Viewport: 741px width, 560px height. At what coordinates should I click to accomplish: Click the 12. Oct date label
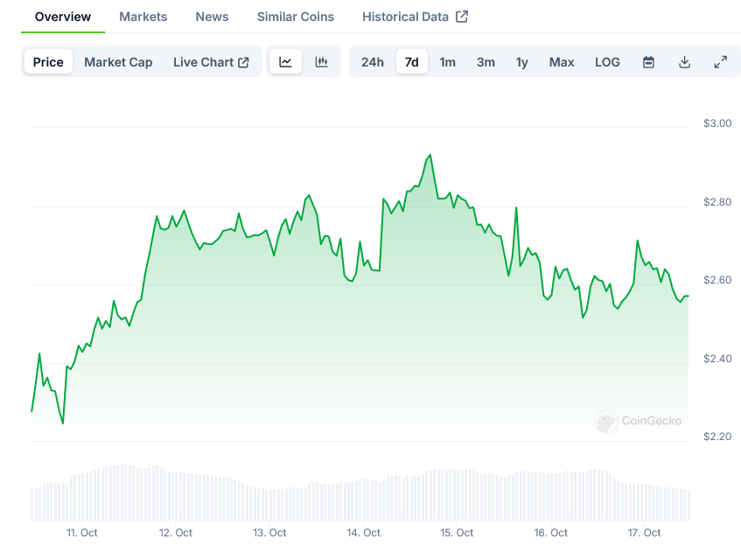pos(176,533)
